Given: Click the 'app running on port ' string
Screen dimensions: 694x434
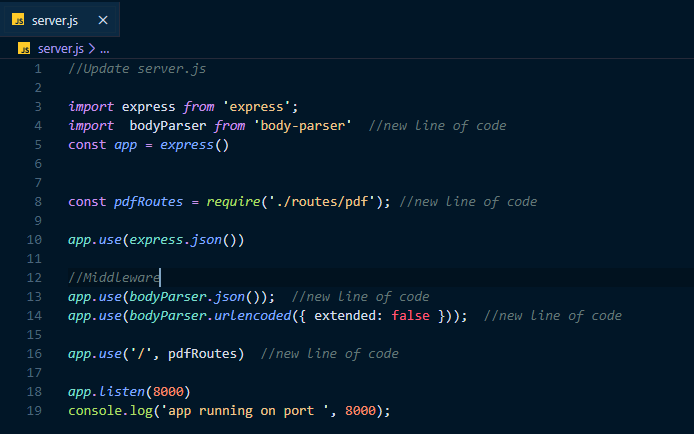Looking at the screenshot, I should (x=245, y=411).
